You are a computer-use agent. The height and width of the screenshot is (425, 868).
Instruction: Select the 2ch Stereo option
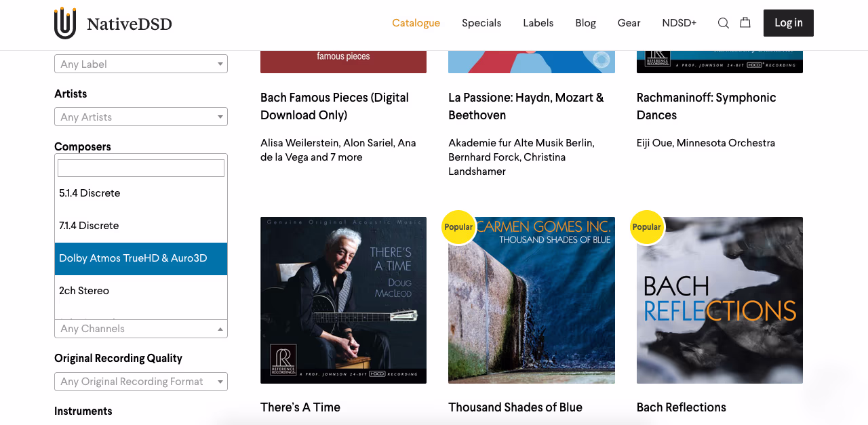click(x=141, y=291)
